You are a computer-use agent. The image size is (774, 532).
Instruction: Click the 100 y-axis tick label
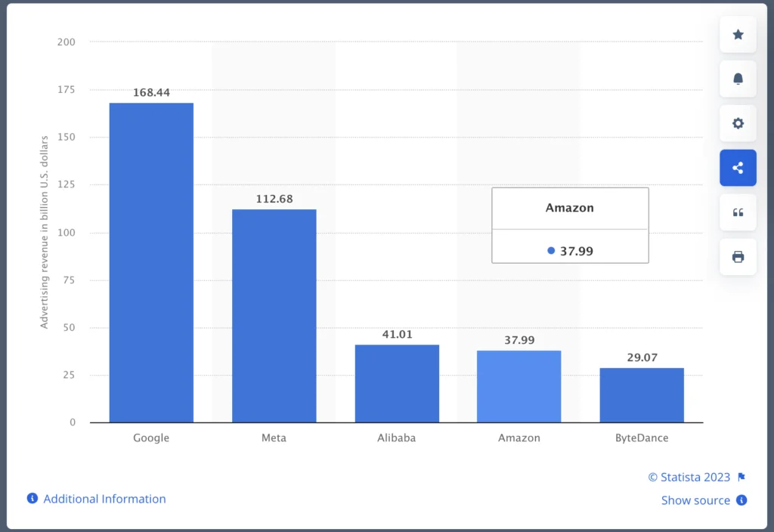tap(67, 233)
